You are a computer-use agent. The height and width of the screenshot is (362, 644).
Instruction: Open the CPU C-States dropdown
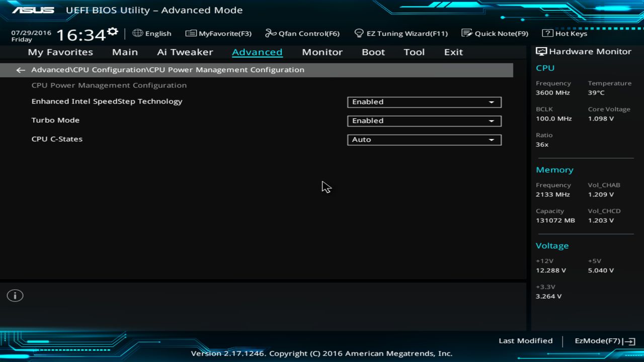[x=491, y=139]
